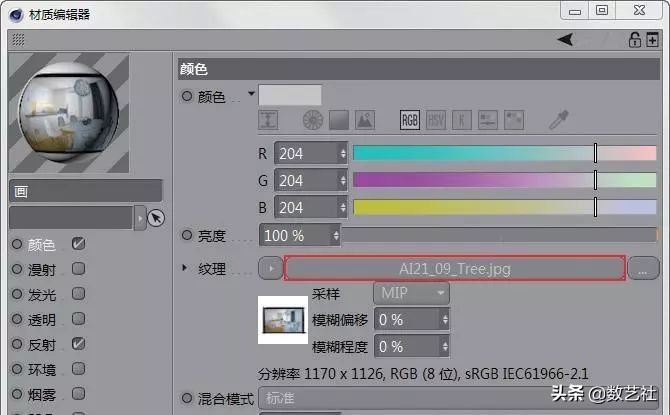Screen dimensions: 670x415
Task: Click the 颜色 section header bar
Action: pyautogui.click(x=419, y=69)
